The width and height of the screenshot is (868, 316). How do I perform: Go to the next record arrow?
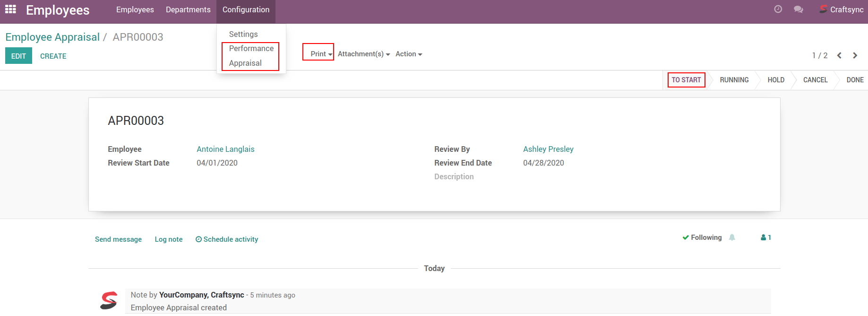coord(855,55)
